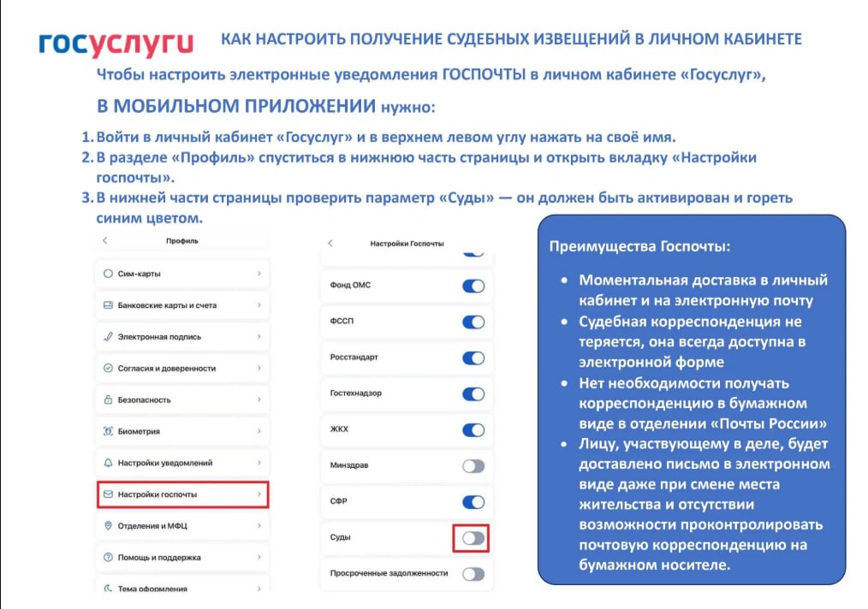
Task: Open Согласия и доверенности via its chevron
Action: tap(261, 368)
